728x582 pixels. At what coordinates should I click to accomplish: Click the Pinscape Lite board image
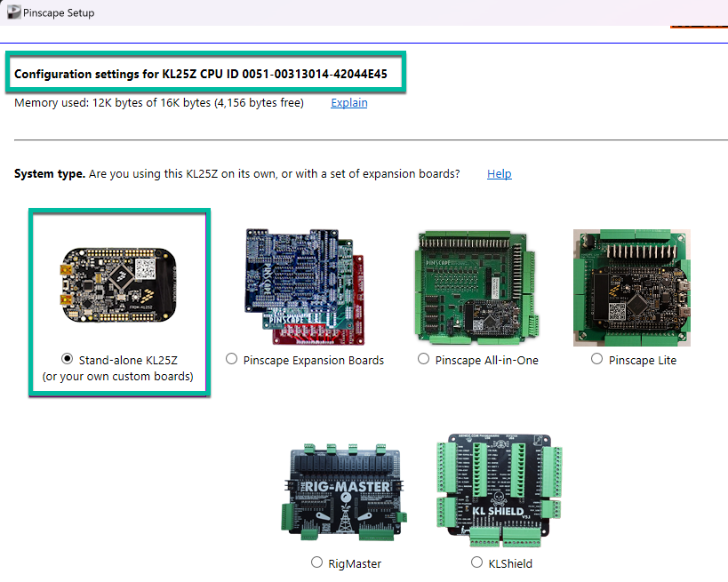pos(632,288)
